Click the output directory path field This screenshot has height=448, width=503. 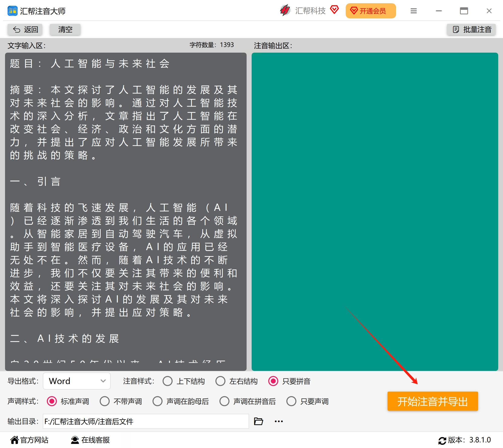(x=146, y=421)
